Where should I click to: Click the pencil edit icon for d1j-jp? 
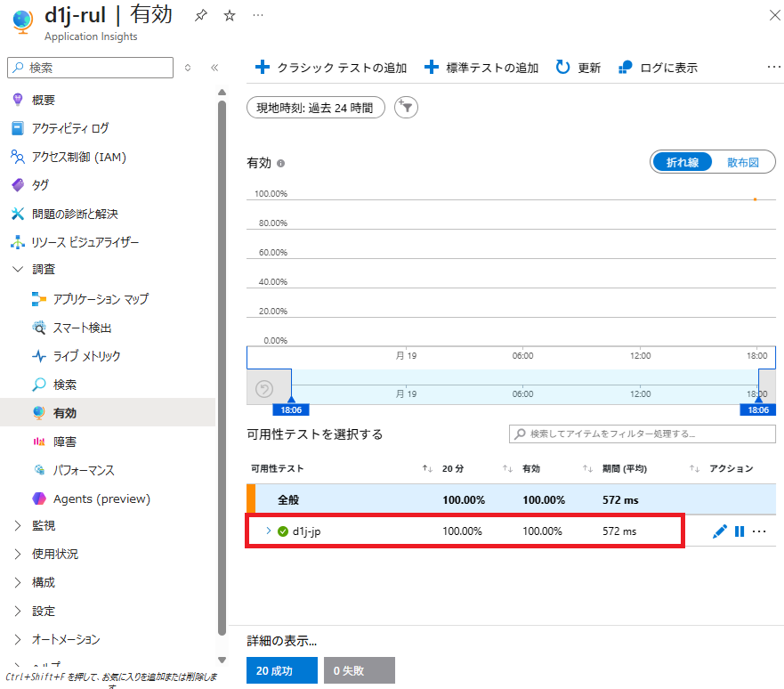point(720,531)
